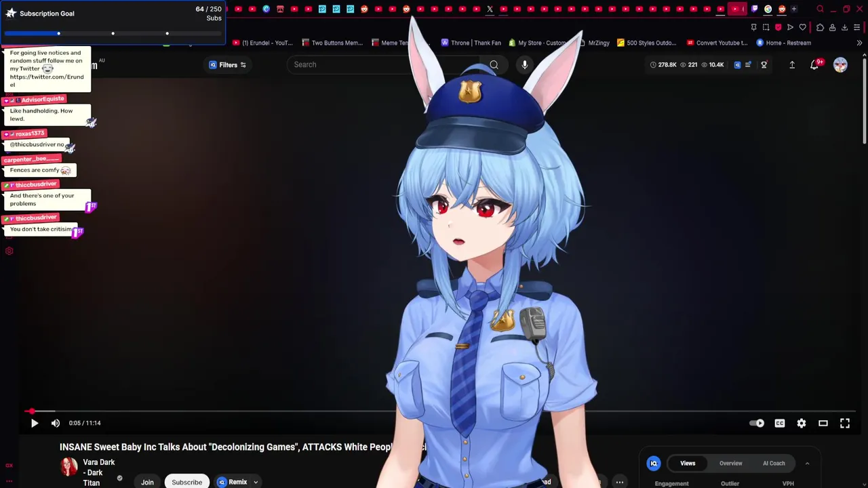Image resolution: width=868 pixels, height=488 pixels.
Task: Click the Subscribe button
Action: coord(186,482)
